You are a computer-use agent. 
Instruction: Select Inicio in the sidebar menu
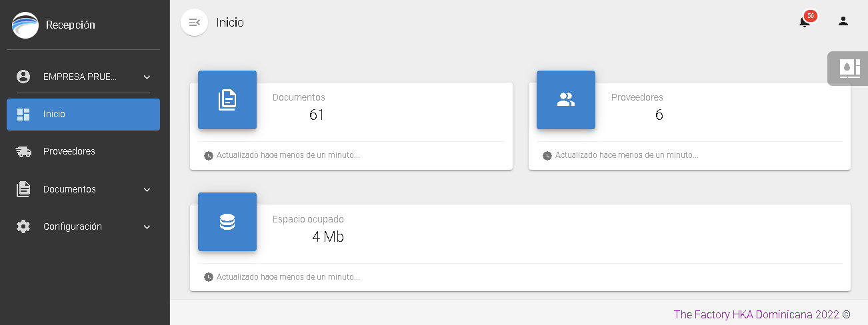point(83,115)
